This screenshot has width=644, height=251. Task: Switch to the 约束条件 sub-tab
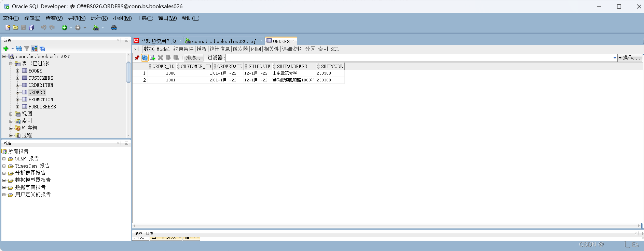[x=183, y=49]
